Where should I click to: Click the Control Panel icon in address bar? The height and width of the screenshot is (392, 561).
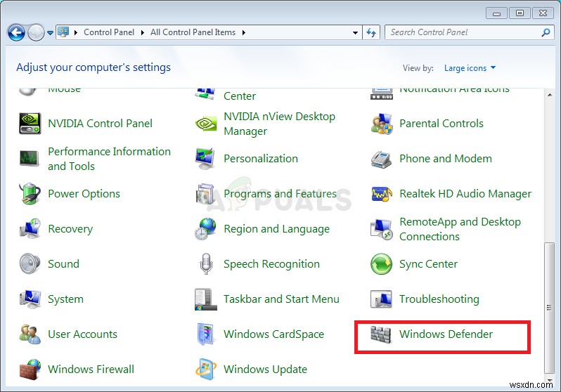(64, 32)
